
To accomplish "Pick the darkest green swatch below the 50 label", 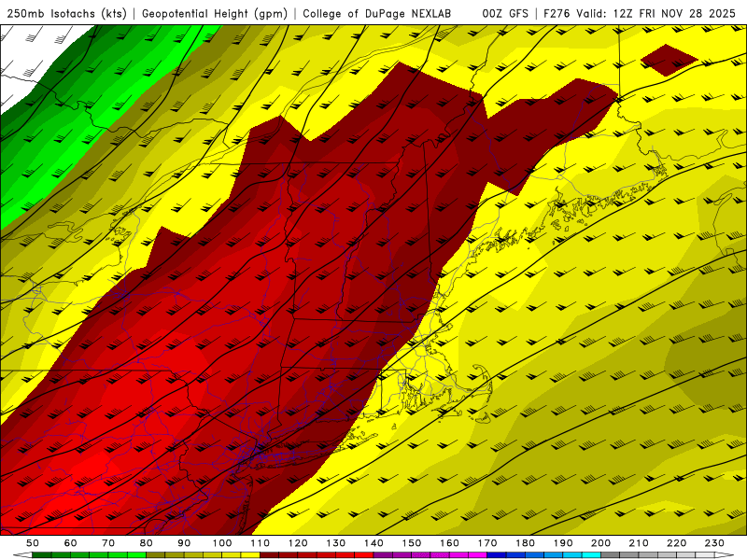I will (x=41, y=555).
